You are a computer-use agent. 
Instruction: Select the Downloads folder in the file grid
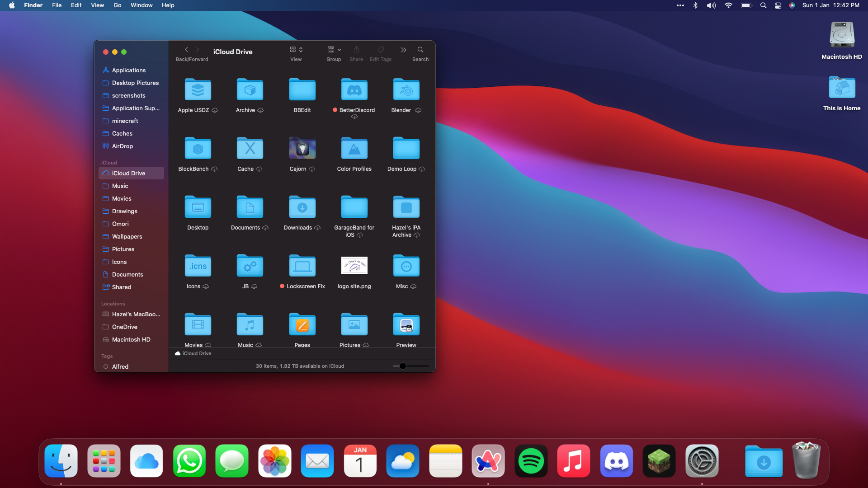click(x=302, y=207)
